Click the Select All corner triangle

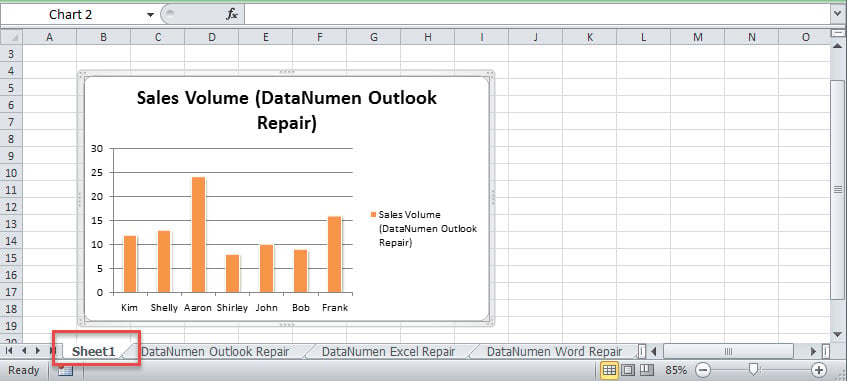click(x=11, y=37)
